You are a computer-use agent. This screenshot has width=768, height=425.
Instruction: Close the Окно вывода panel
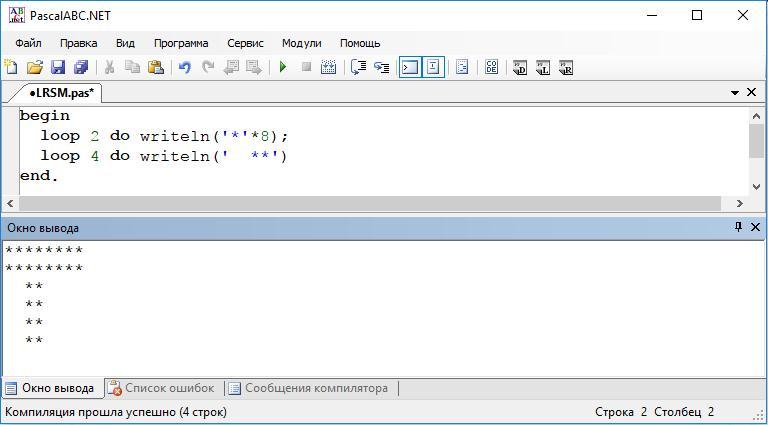point(755,227)
